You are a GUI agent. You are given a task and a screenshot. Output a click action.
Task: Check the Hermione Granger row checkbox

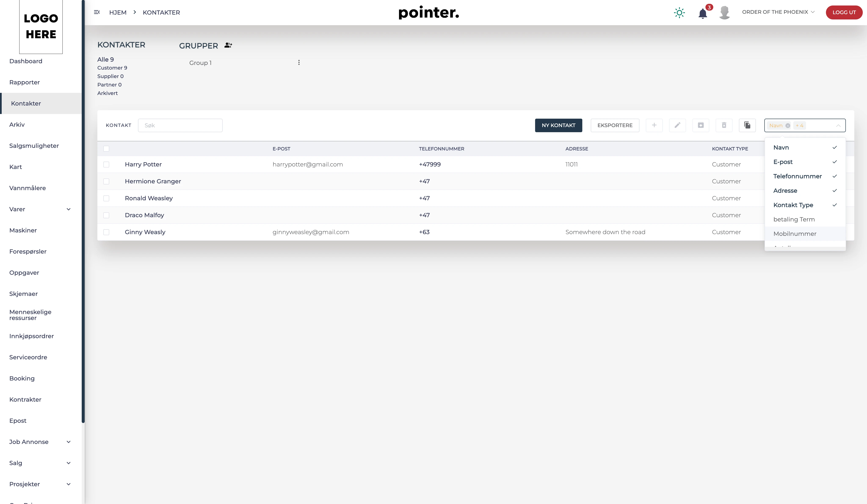click(x=106, y=181)
